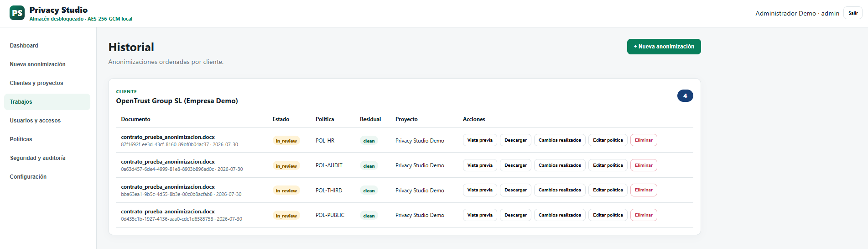Click Descargar in the POL-THIRD row
Image resolution: width=868 pixels, height=249 pixels.
[515, 190]
